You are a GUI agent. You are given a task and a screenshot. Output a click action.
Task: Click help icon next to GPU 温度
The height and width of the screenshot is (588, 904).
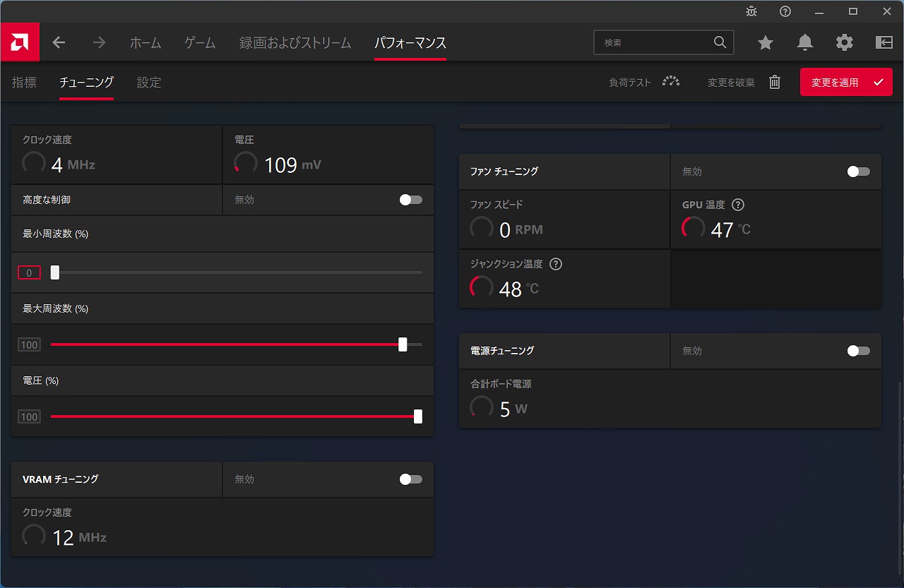[738, 205]
